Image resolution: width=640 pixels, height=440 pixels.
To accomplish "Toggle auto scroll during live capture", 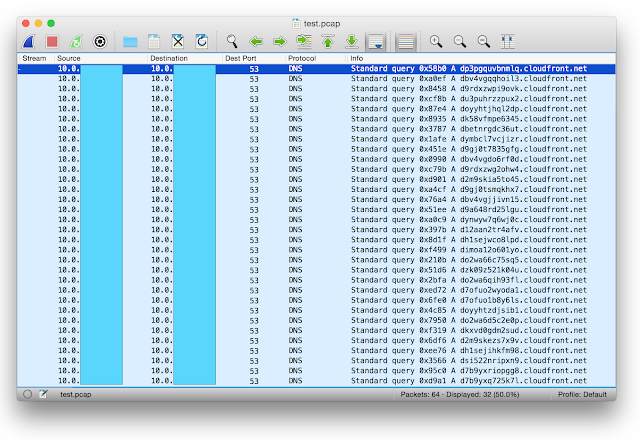I will (376, 41).
